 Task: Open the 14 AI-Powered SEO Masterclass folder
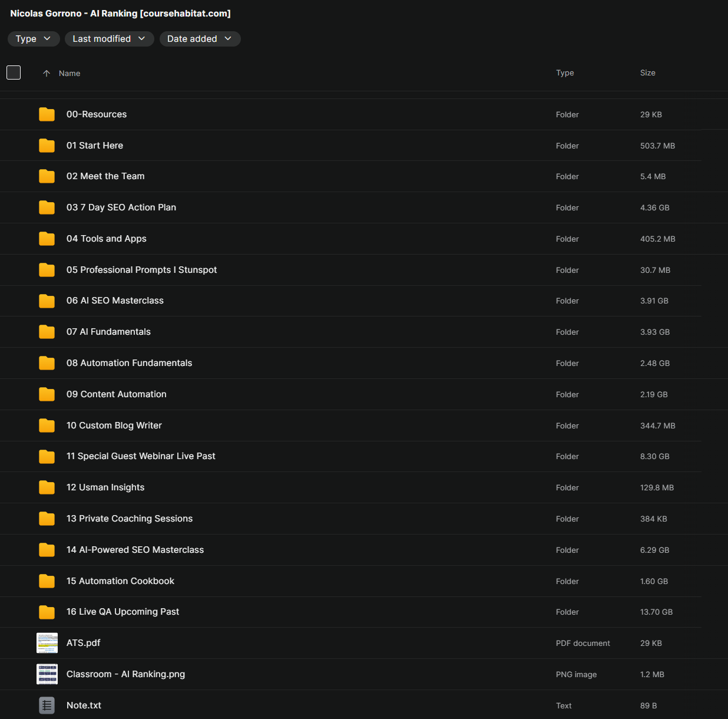tap(135, 550)
